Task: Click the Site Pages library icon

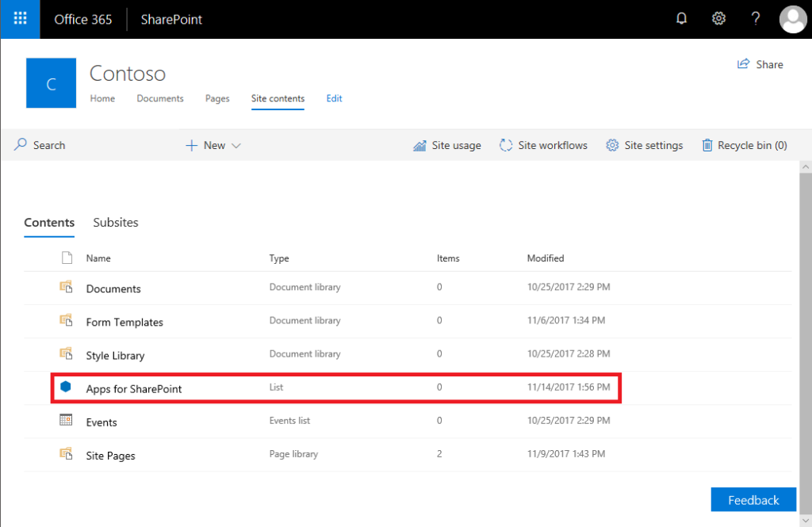Action: [x=66, y=453]
